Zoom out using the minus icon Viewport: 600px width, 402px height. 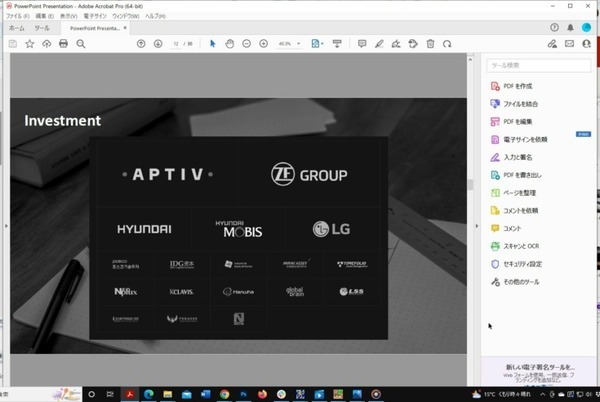click(x=246, y=44)
